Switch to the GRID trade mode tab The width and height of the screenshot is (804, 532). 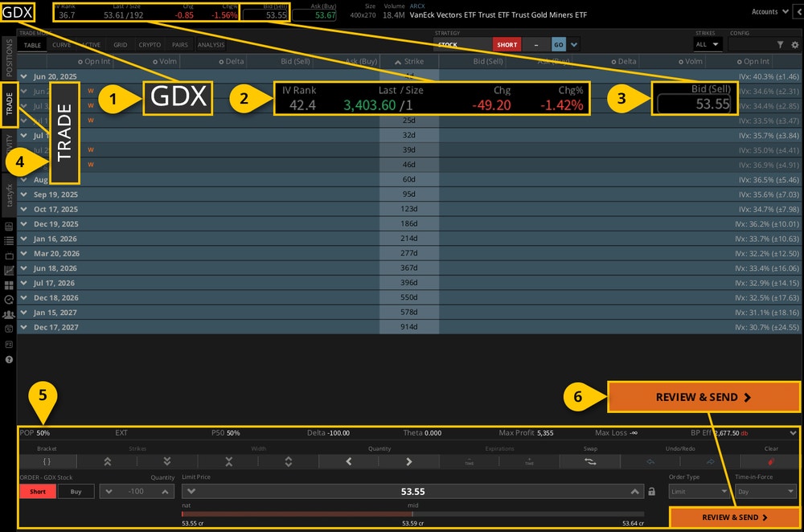(x=121, y=45)
